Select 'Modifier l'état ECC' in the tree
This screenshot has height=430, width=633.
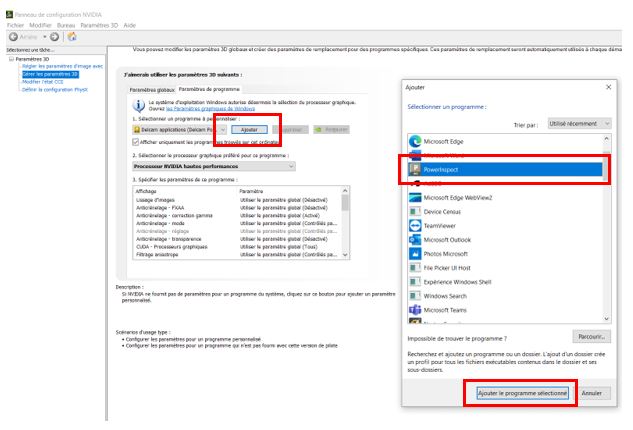(42, 81)
